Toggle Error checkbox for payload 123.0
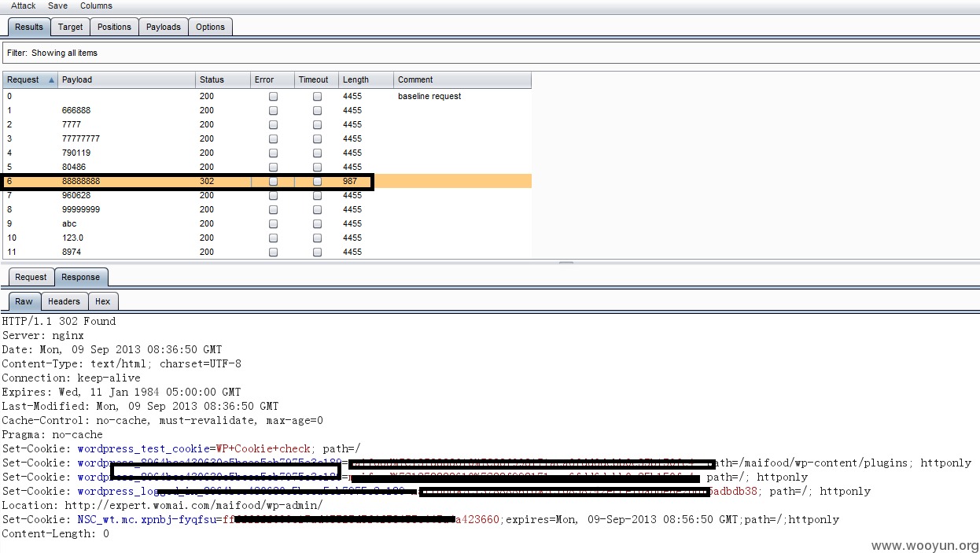The height and width of the screenshot is (553, 980). click(273, 238)
